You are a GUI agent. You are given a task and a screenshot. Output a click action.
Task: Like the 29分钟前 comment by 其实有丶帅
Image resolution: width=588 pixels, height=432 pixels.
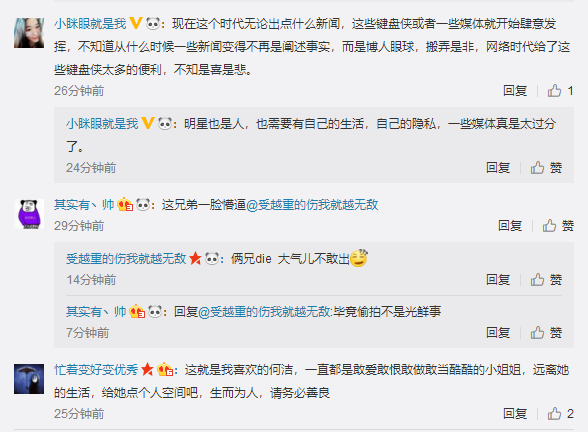click(549, 225)
